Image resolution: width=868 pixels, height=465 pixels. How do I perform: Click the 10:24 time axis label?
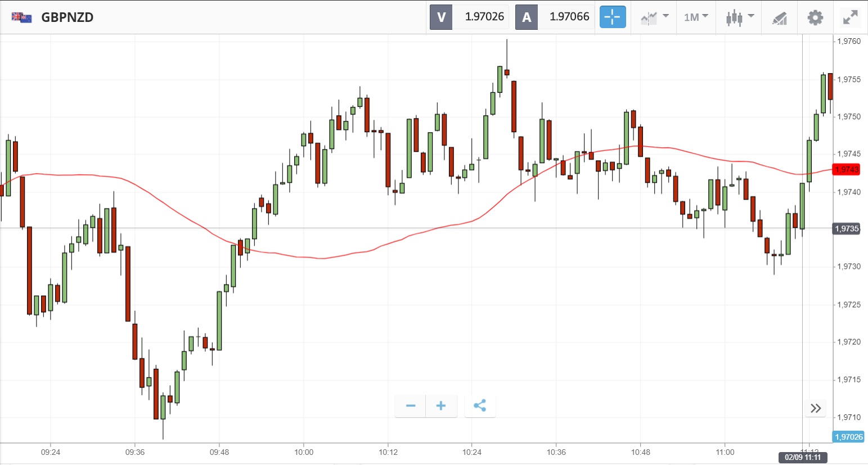[472, 452]
